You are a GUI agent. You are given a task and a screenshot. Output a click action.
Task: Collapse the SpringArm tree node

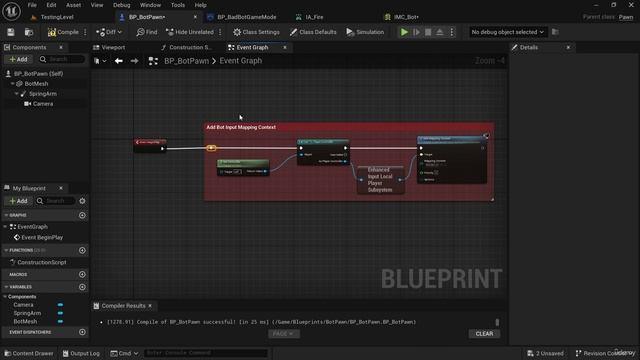click(17, 94)
